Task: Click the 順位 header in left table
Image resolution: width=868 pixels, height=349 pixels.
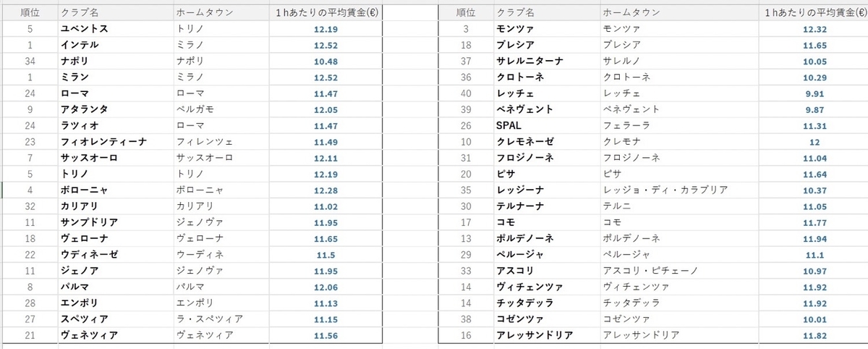Action: [30, 13]
